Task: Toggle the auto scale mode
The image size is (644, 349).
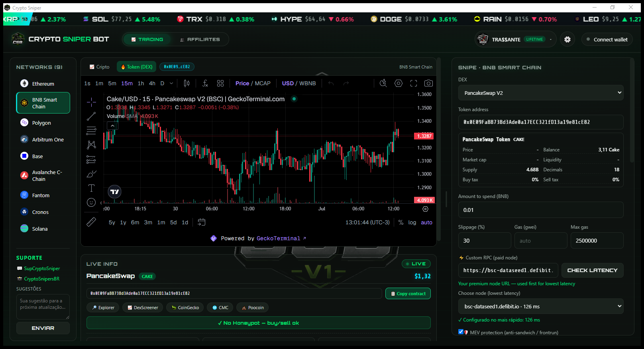Action: (426, 222)
